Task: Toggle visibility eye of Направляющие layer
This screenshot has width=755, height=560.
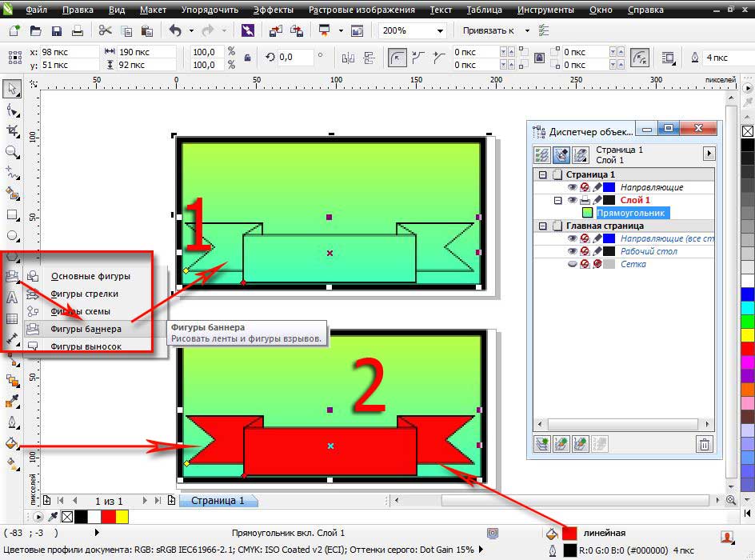Action: click(572, 187)
